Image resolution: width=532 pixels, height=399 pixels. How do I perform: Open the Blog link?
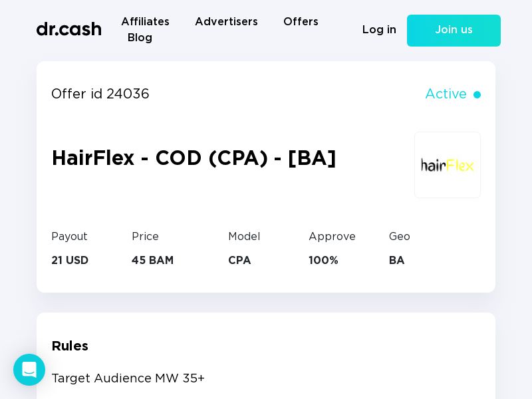click(140, 37)
